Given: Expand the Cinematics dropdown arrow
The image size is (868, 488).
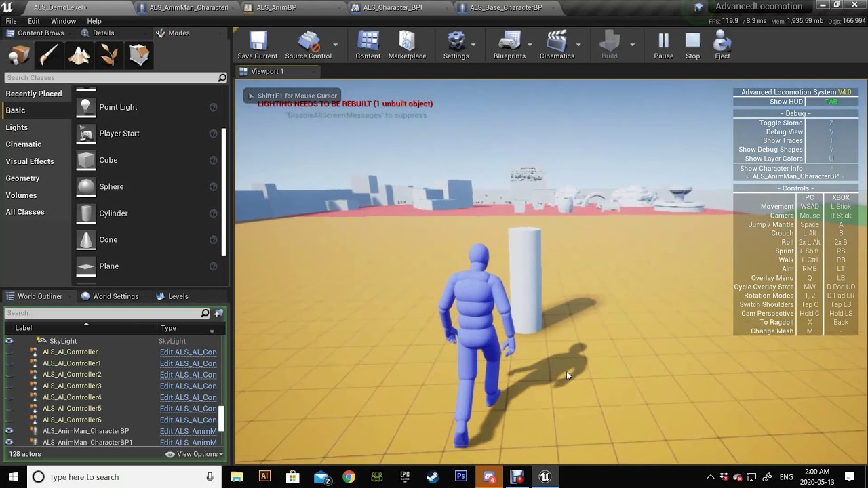Looking at the screenshot, I should tap(578, 45).
